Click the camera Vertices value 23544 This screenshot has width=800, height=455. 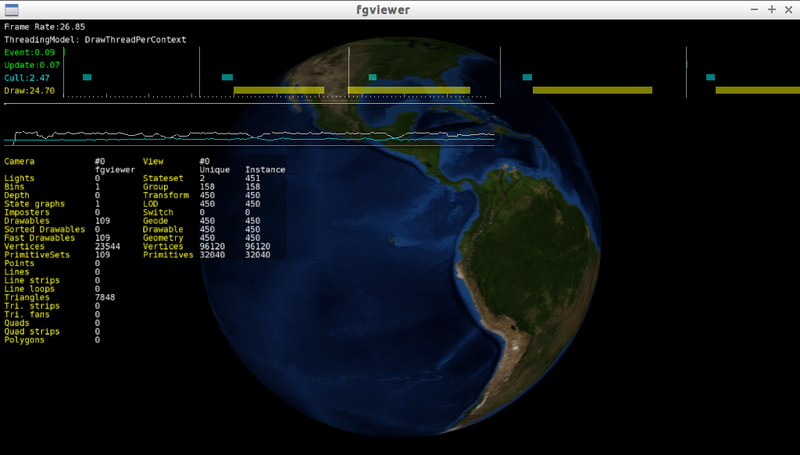tap(108, 246)
